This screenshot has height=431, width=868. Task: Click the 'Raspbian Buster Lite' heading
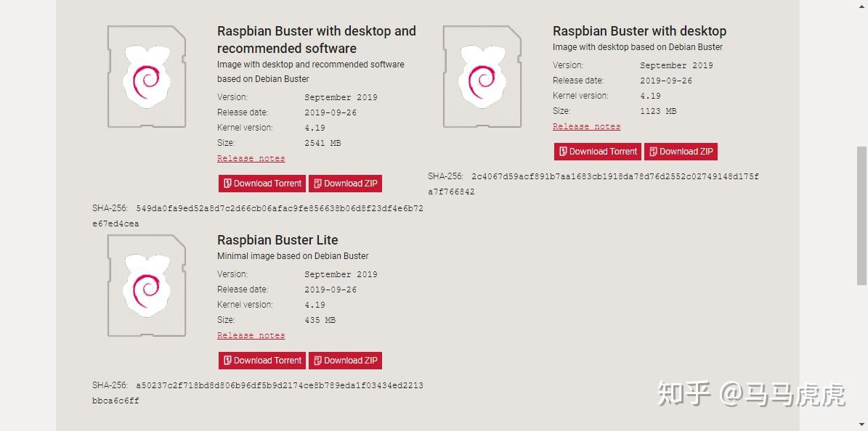(277, 240)
